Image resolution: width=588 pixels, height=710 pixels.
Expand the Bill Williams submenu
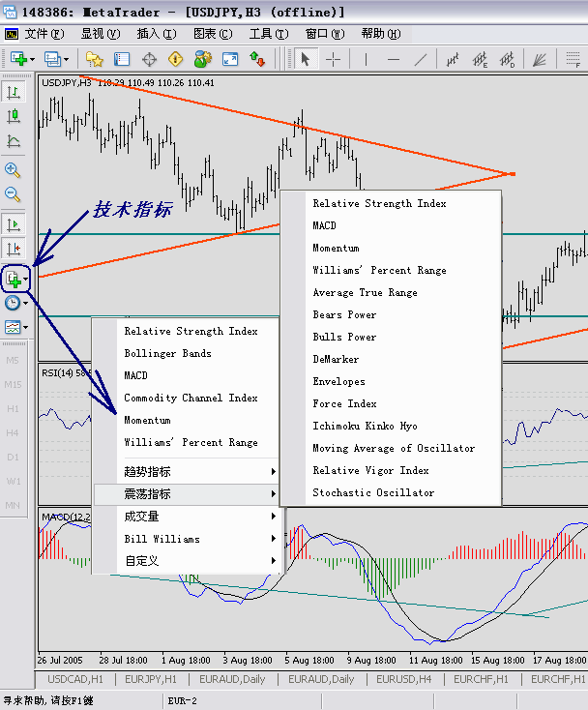186,539
